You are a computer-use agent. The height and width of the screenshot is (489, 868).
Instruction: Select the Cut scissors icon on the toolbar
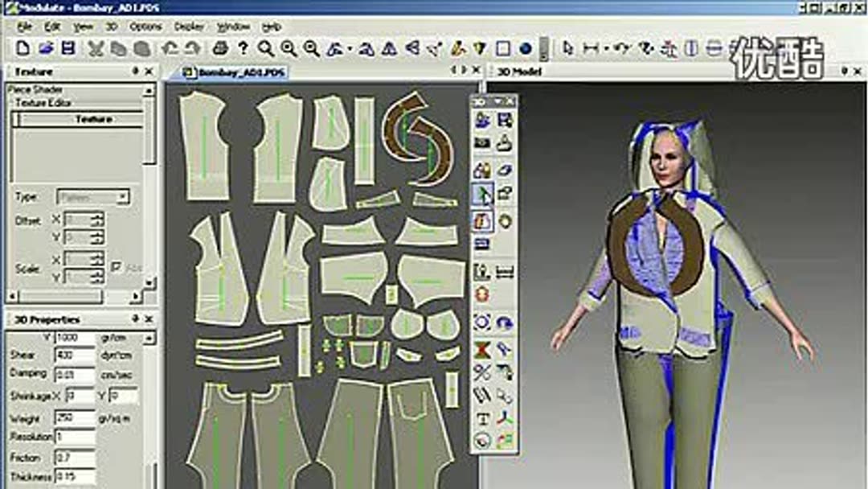(x=94, y=46)
